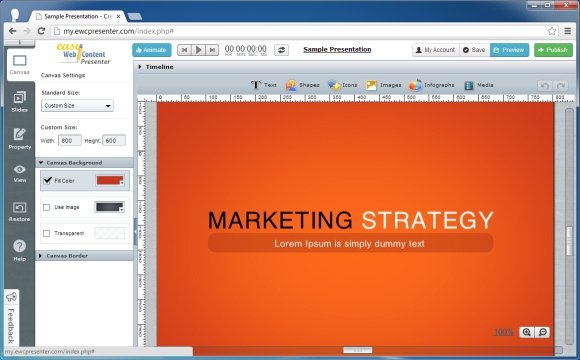This screenshot has width=580, height=360.
Task: Open the Use Image picker swatch
Action: [109, 207]
